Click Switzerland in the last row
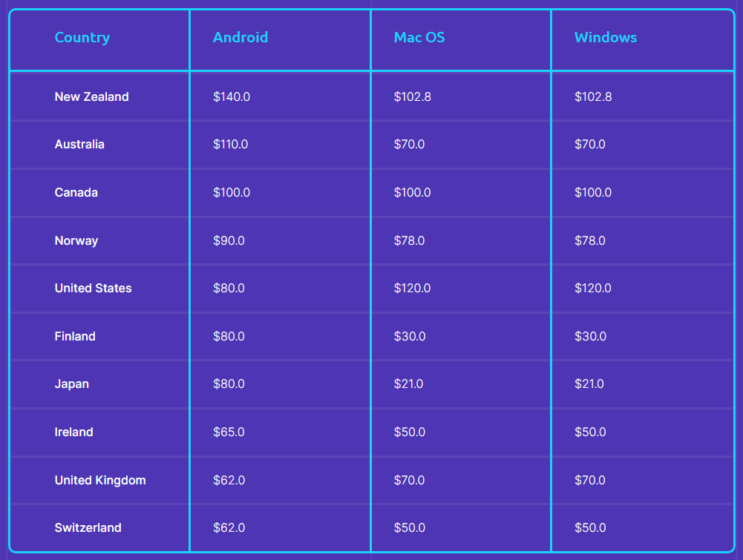743x560 pixels. pyautogui.click(x=88, y=528)
